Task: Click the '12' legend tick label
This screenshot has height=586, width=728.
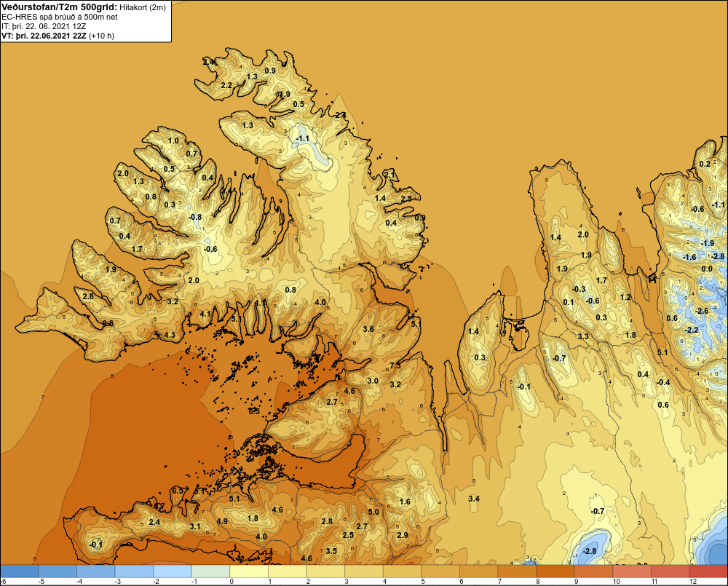Action: point(693,582)
